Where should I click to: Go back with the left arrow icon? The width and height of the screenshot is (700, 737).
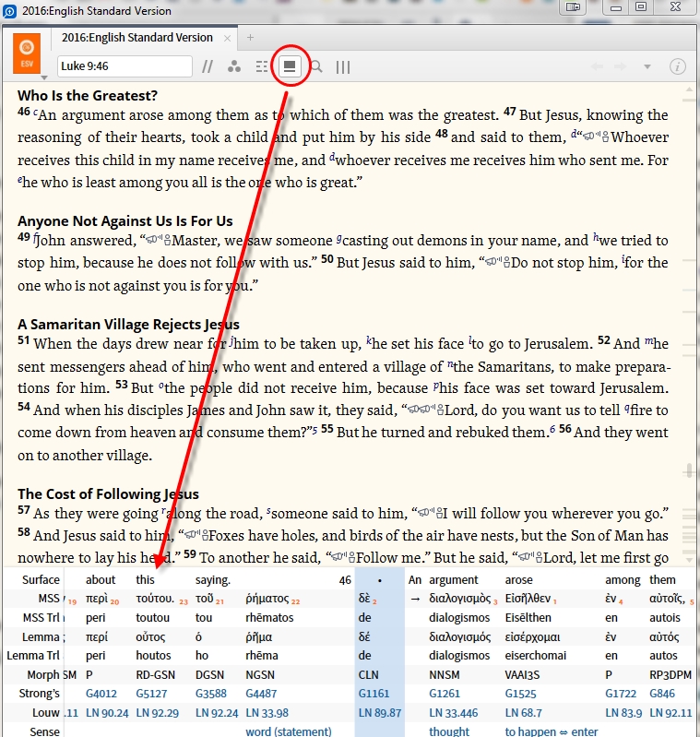[x=597, y=66]
